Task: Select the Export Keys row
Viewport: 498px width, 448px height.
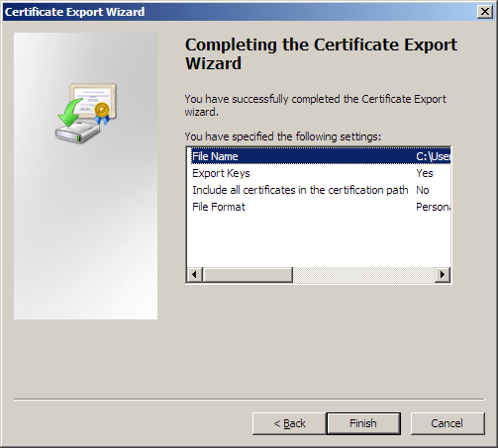Action: click(321, 173)
